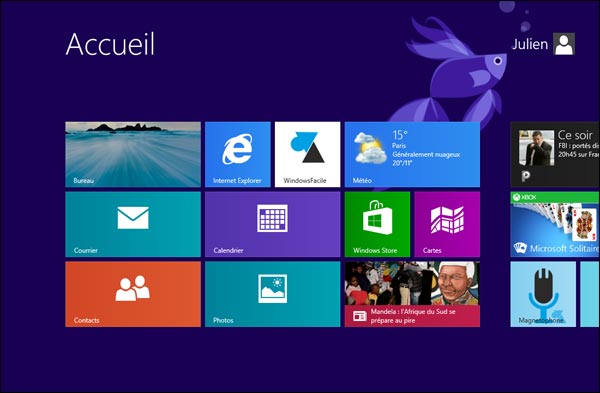Open the Photos tile
The height and width of the screenshot is (393, 600).
[x=272, y=294]
